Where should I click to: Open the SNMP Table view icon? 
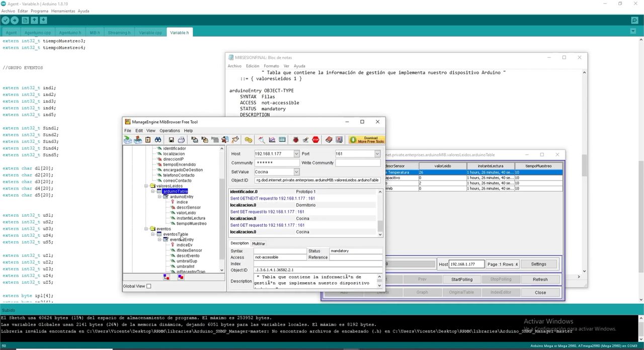282,140
